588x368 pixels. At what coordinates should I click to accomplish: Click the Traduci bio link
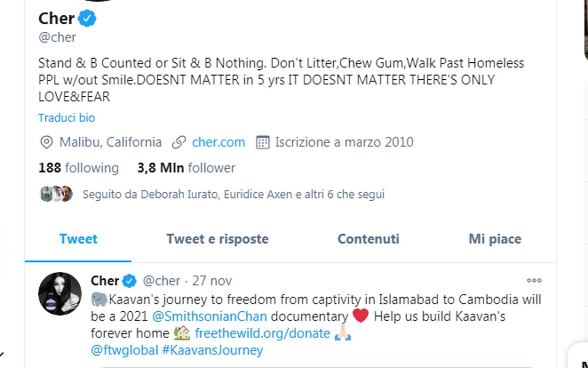point(67,118)
